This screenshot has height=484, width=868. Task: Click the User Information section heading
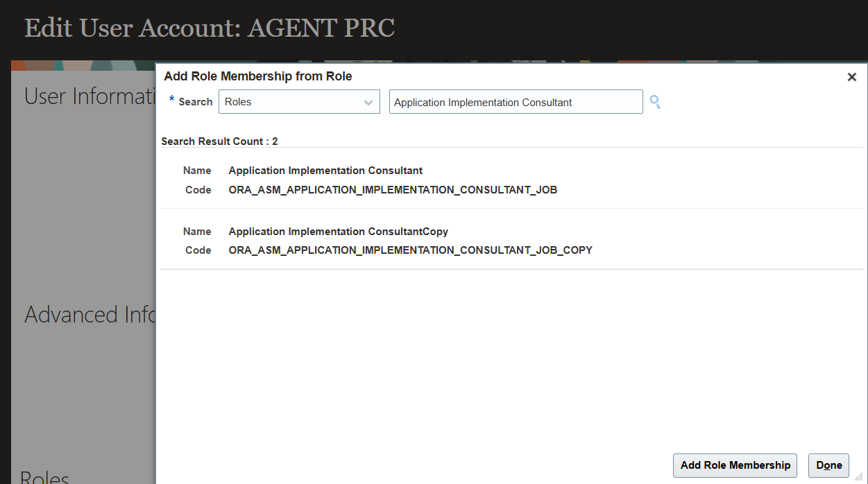click(x=89, y=96)
